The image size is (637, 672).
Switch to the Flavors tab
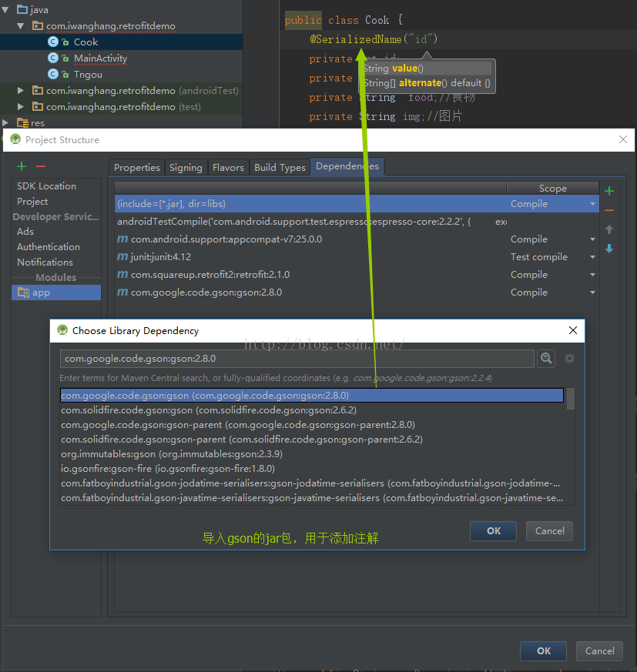[228, 167]
